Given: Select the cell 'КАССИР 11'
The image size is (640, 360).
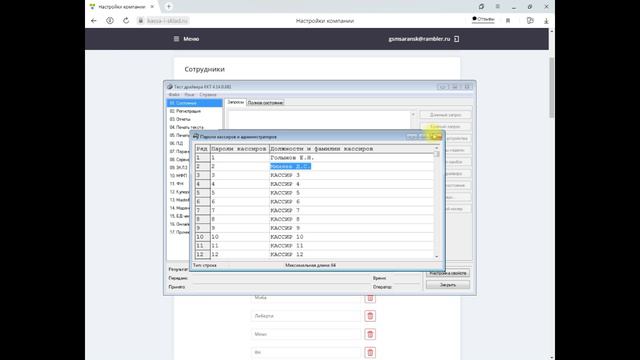Looking at the screenshot, I should coord(351,246).
